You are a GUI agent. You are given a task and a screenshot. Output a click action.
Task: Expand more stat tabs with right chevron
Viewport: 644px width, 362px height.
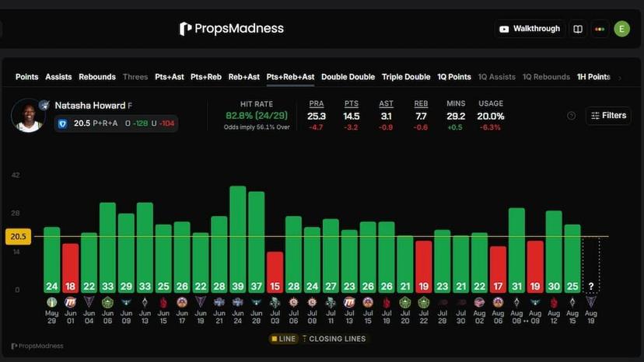[x=620, y=78]
